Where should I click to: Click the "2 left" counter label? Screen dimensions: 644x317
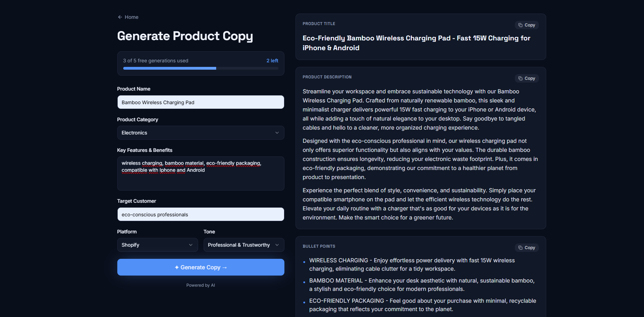coord(273,61)
